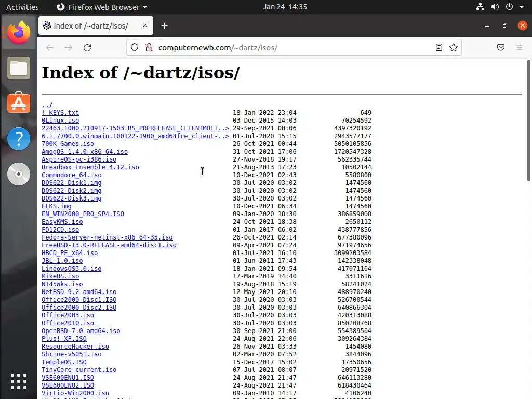The height and width of the screenshot is (399, 532).
Task: Select the Index of /~dartz/isos/ tab
Action: point(96,26)
